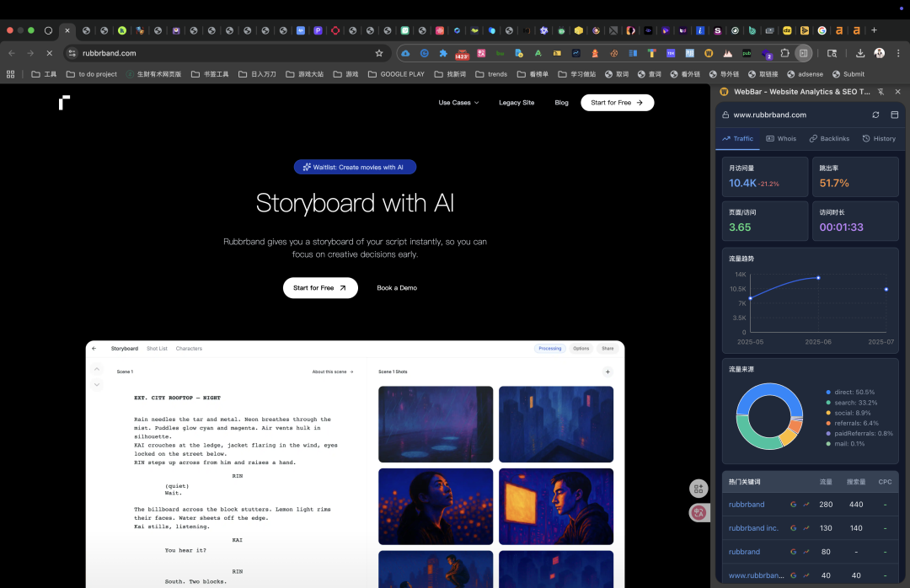Open the 'trends' bookmark folder
The width and height of the screenshot is (910, 588).
click(x=491, y=74)
